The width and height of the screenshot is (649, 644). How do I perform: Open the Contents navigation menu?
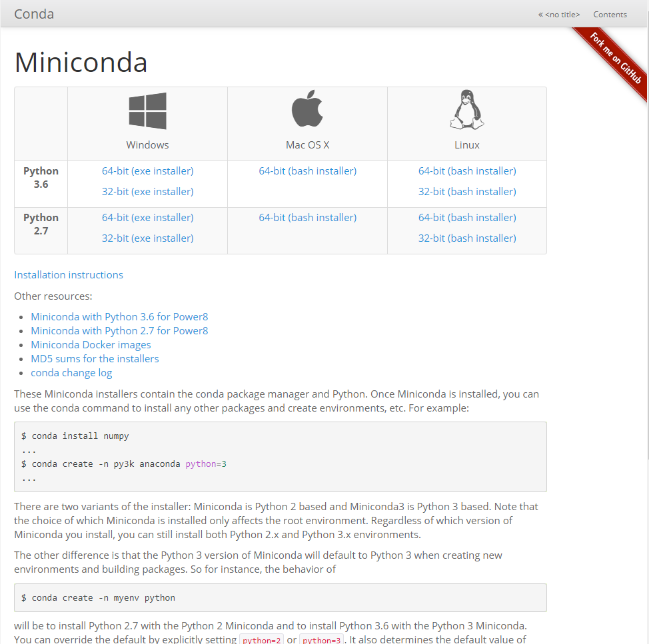[610, 15]
